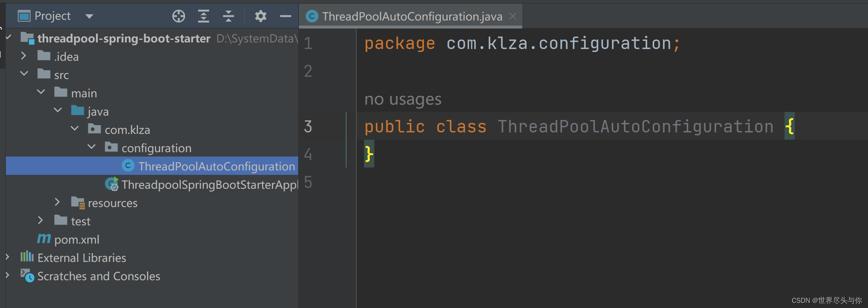Open the Project panel options gear icon
The image size is (868, 308).
[x=260, y=16]
